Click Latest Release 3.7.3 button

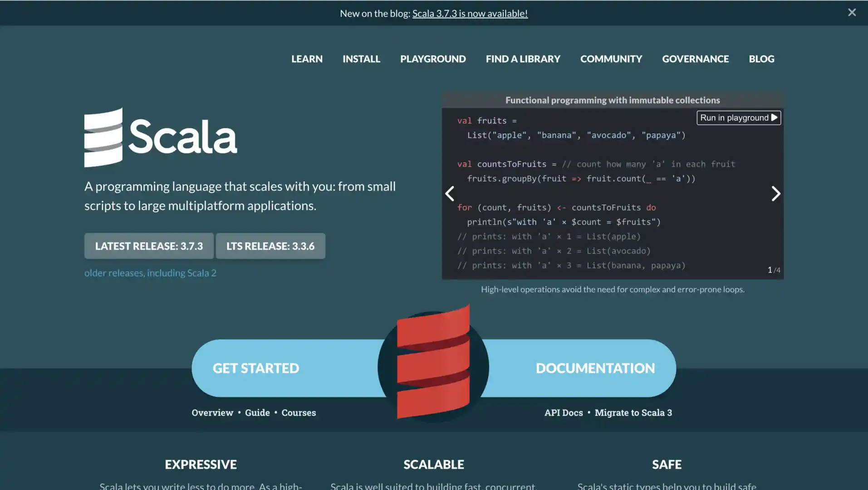point(149,246)
